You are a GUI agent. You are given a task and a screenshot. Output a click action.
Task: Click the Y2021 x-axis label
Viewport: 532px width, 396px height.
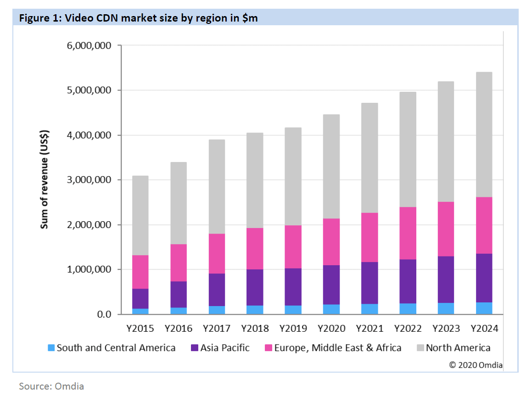pyautogui.click(x=370, y=329)
